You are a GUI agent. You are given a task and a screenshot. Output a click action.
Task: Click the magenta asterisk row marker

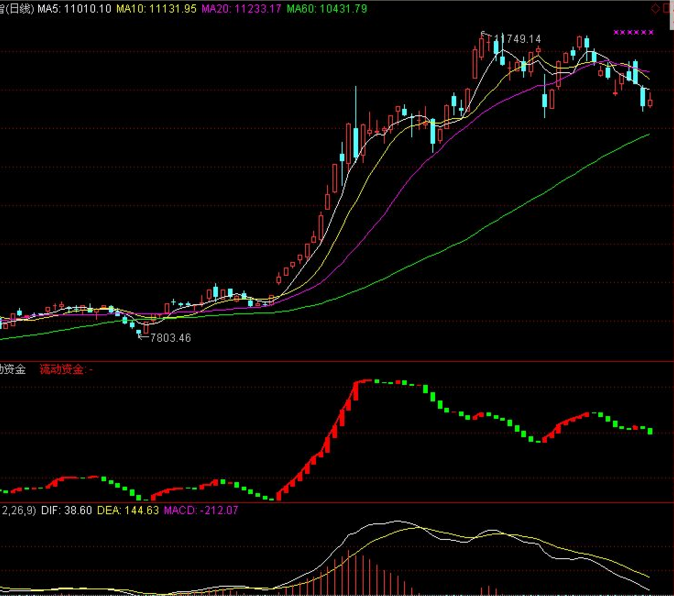tap(634, 32)
